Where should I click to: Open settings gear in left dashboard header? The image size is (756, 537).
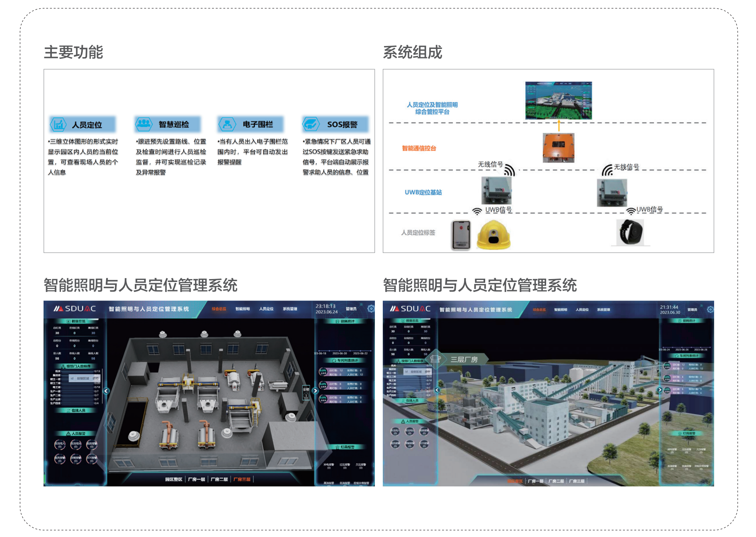pyautogui.click(x=371, y=309)
